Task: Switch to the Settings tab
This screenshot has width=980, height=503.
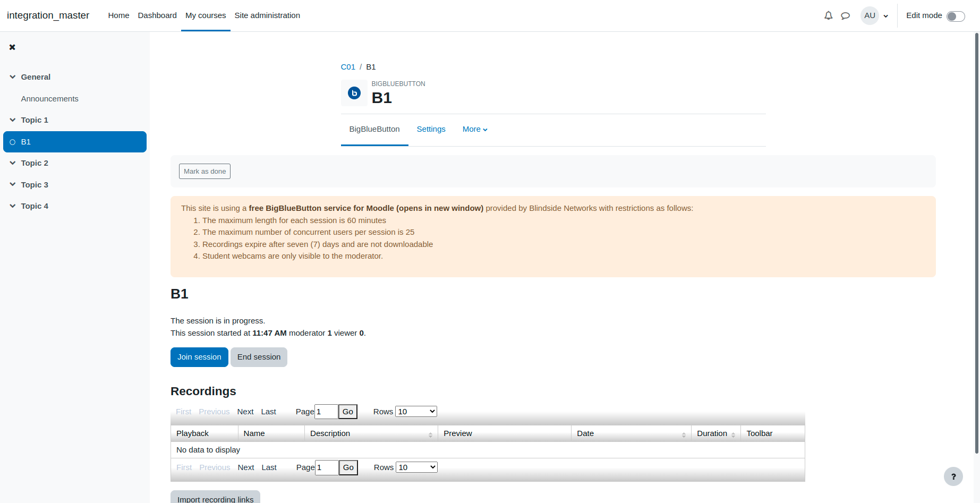Action: point(431,129)
